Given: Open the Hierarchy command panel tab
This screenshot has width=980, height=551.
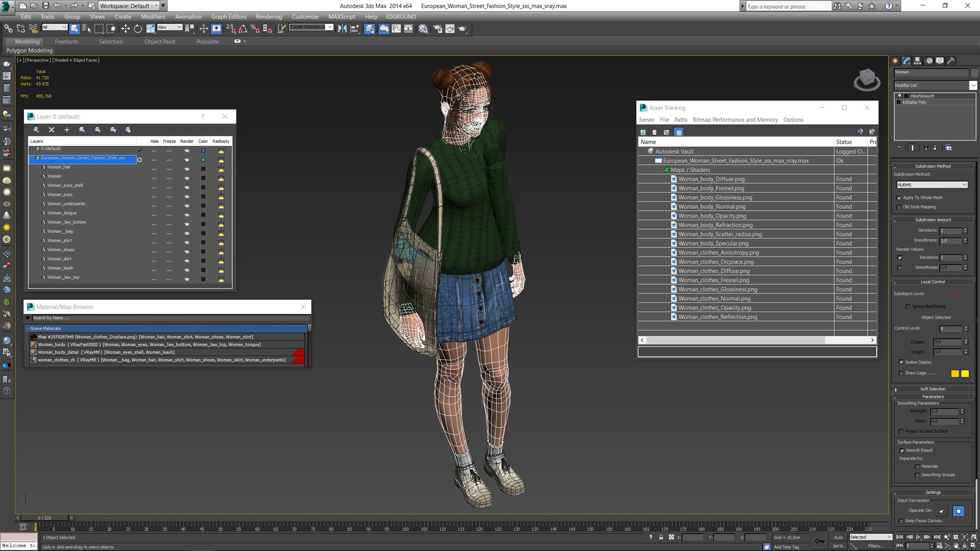Looking at the screenshot, I should coord(917,61).
